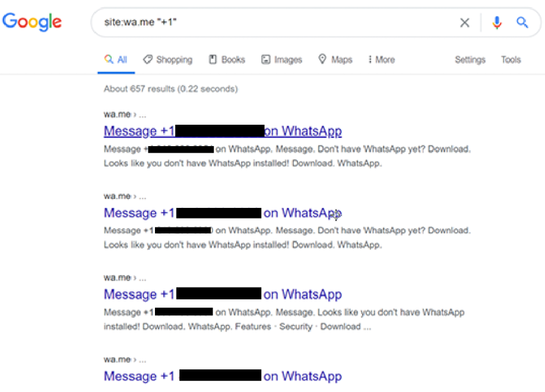The height and width of the screenshot is (392, 545).
Task: Click the Google logo
Action: point(32,21)
